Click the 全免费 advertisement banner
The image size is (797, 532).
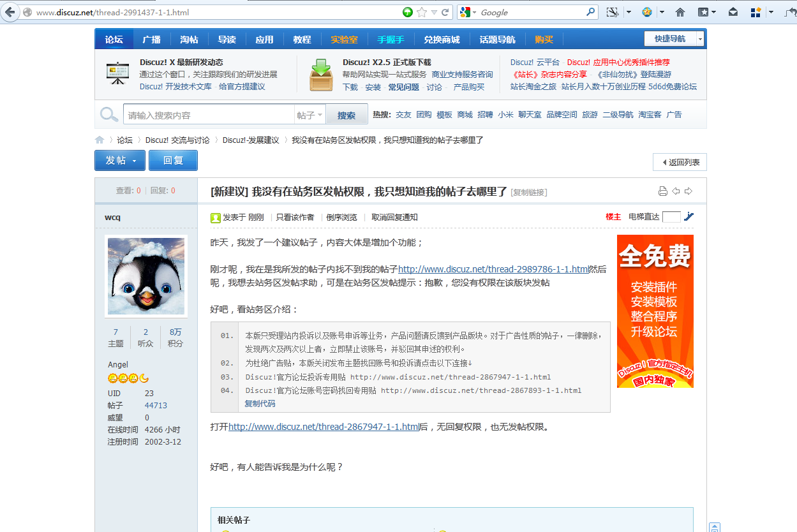click(x=655, y=311)
